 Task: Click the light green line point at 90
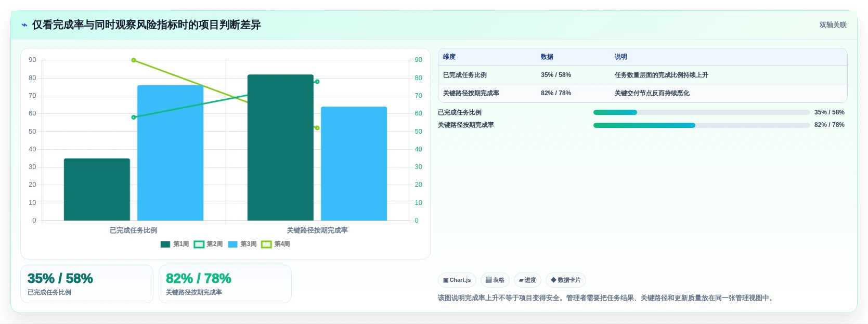[x=134, y=60]
